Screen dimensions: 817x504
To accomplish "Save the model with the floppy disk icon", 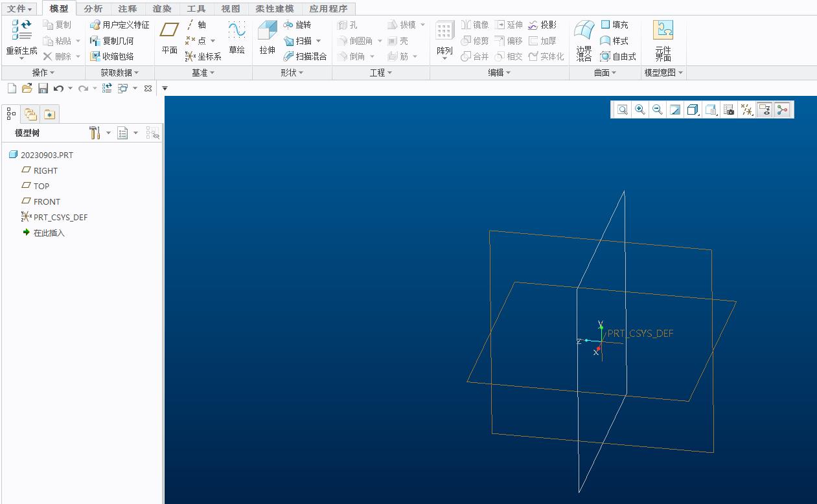I will (x=43, y=88).
